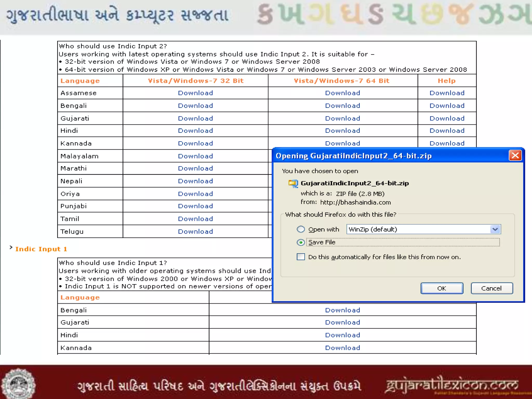Download Telugu 32-bit input tool
The image size is (532, 399).
click(195, 231)
